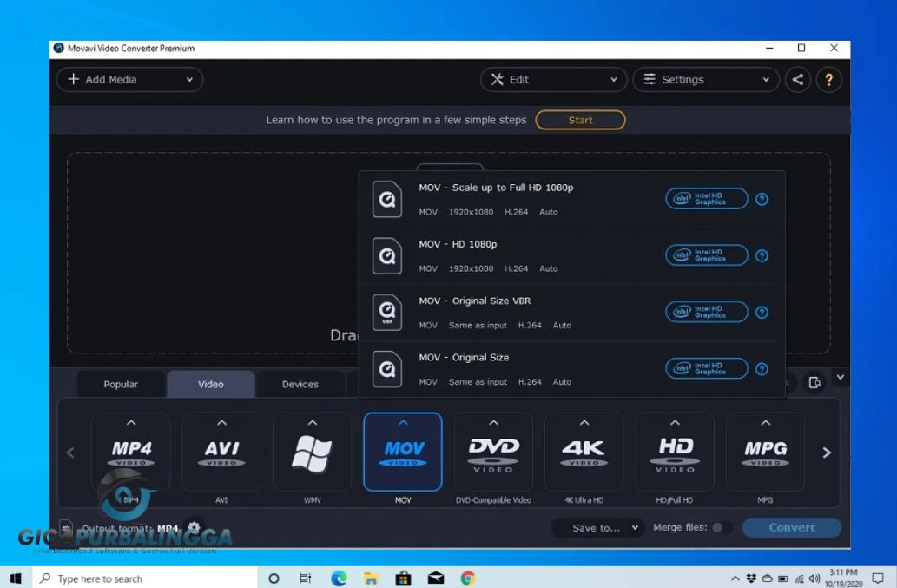
Task: Click help icon for Scale up to Full HD preset
Action: pyautogui.click(x=762, y=199)
